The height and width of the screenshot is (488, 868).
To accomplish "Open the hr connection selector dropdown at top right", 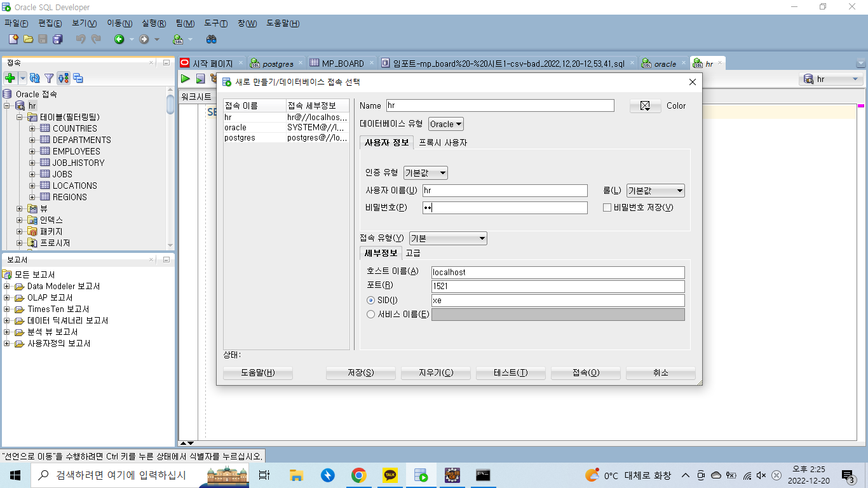I will (831, 79).
